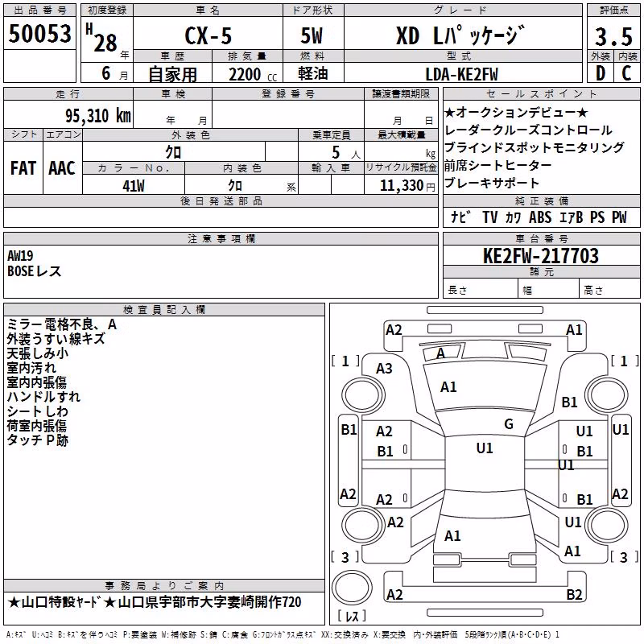
Task: Click the spare tire circle above レス
Action: click(x=352, y=587)
